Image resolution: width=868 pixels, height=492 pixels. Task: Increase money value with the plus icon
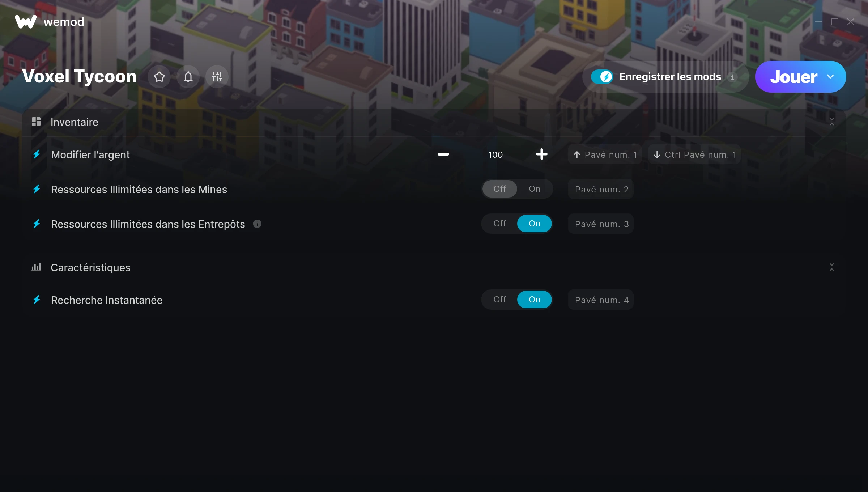click(x=542, y=154)
